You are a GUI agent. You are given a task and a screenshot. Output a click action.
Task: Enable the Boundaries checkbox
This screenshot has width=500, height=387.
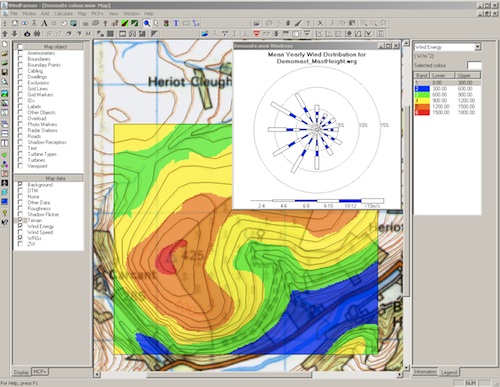(20, 59)
